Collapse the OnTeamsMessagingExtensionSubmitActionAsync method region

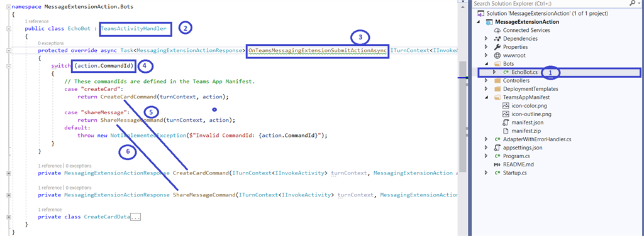[x=8, y=51]
